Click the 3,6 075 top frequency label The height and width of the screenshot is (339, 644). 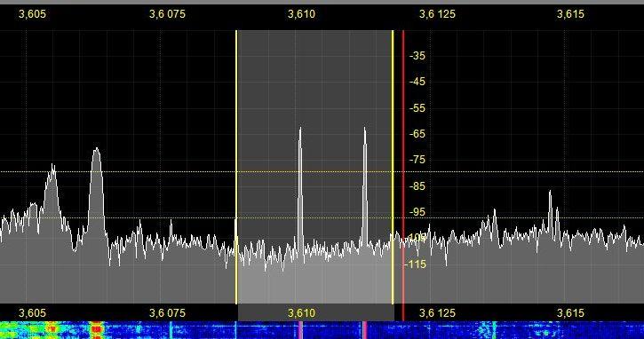(167, 14)
